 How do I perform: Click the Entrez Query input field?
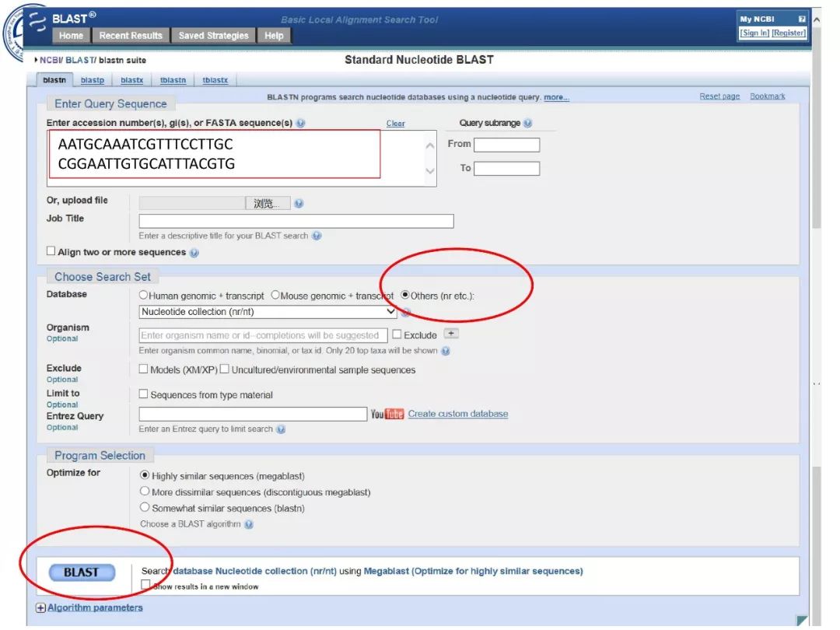point(253,414)
